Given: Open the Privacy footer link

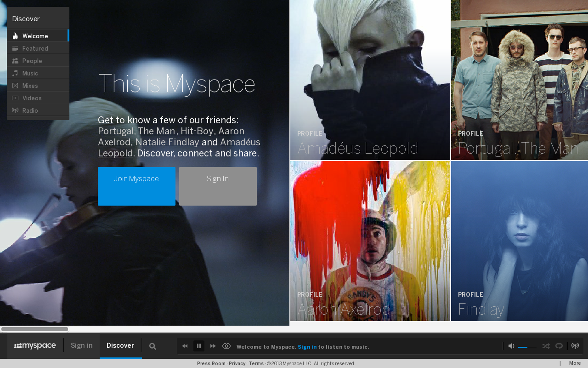Looking at the screenshot, I should coord(237,363).
